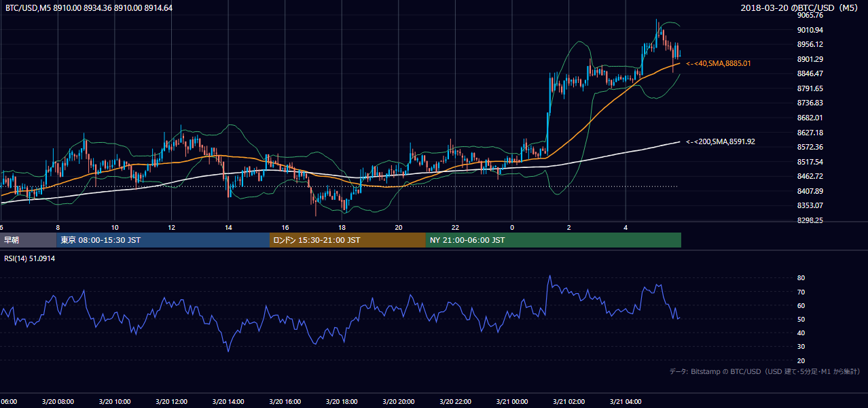This screenshot has height=408, width=868.
Task: Click the NY 21:00-06:00 JST session bar
Action: (554, 240)
